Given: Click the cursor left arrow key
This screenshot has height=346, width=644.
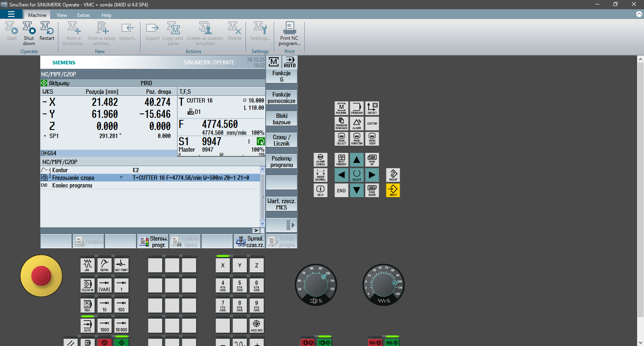Looking at the screenshot, I should [x=341, y=175].
